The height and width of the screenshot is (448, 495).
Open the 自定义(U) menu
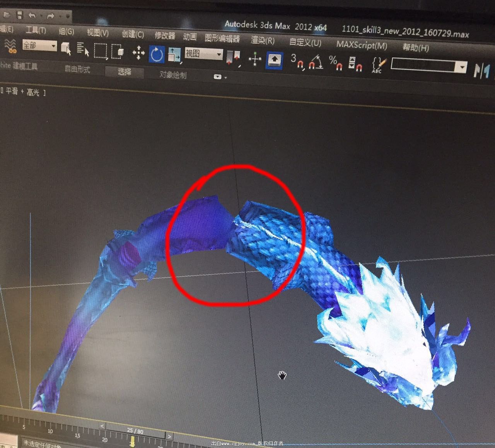pos(305,42)
